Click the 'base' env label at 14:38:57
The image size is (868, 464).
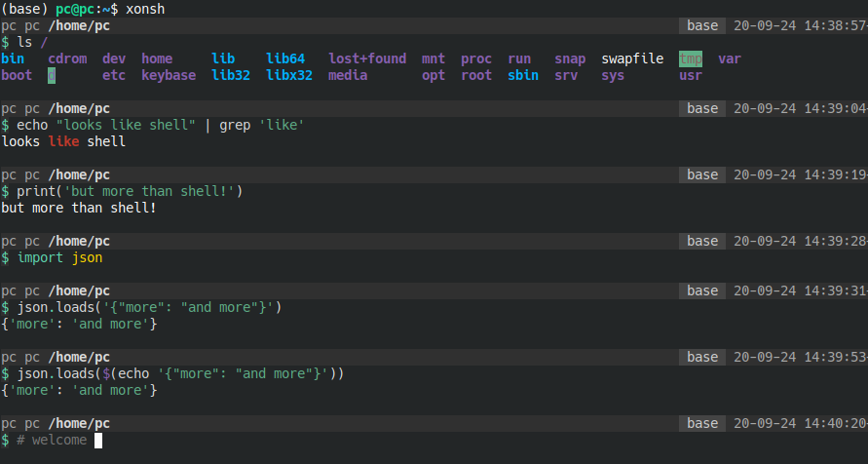(x=702, y=25)
